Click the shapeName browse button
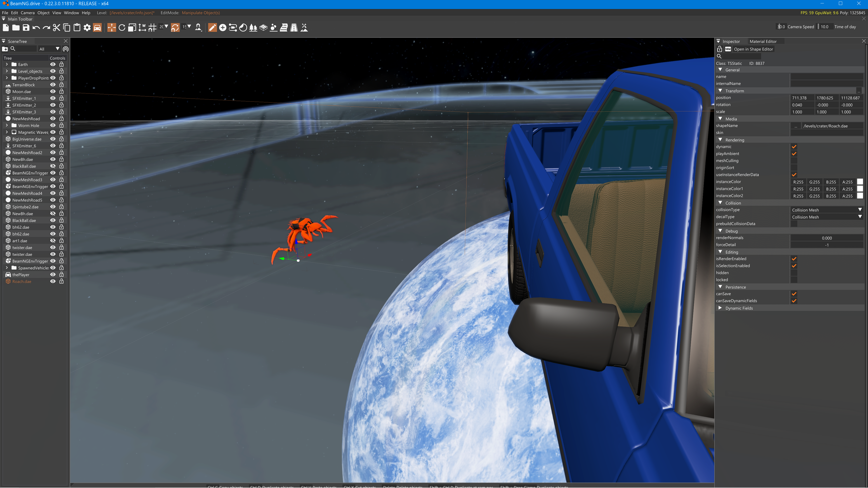 [x=796, y=126]
